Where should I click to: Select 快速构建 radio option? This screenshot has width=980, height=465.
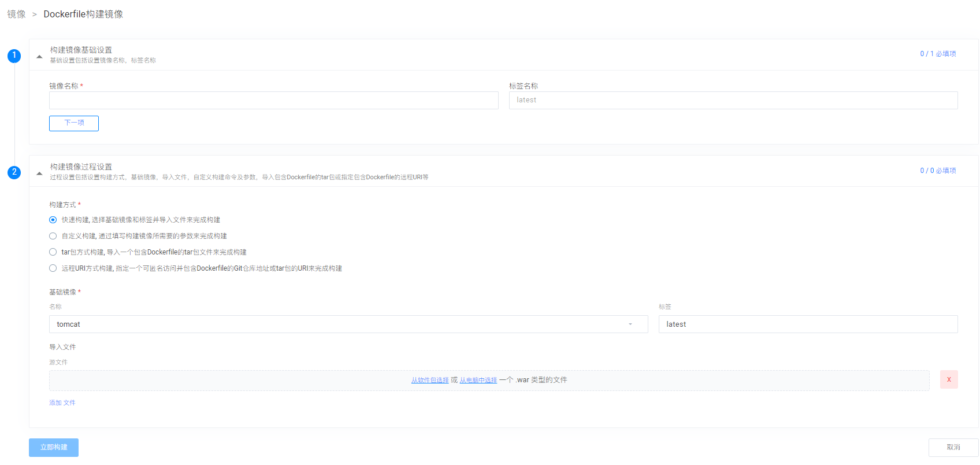53,220
